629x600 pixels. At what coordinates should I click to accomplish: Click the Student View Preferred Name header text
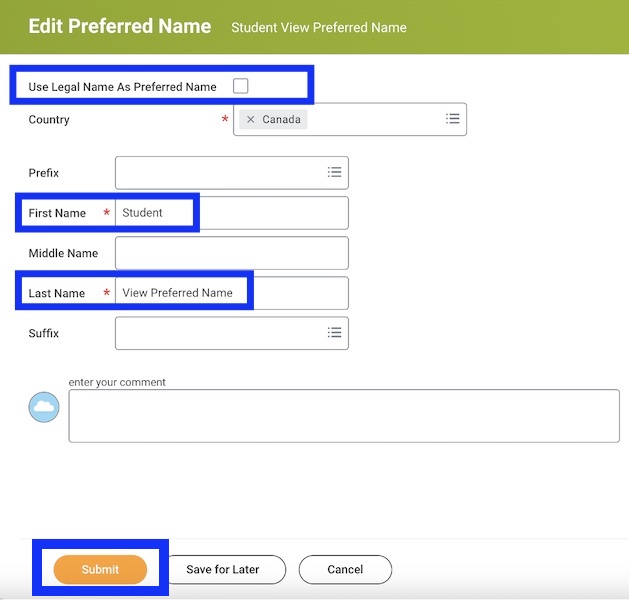[x=318, y=27]
